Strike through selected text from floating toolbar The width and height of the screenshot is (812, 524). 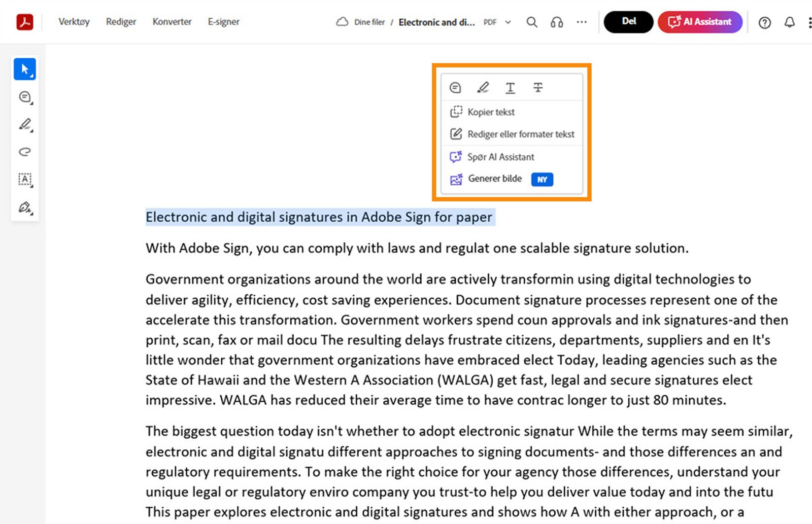pyautogui.click(x=538, y=88)
